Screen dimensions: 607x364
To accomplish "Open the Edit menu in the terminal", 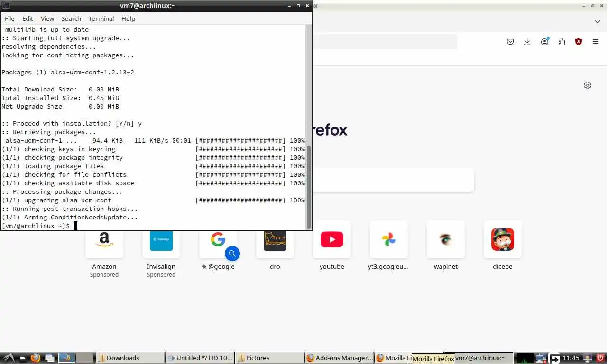I will [x=28, y=18].
